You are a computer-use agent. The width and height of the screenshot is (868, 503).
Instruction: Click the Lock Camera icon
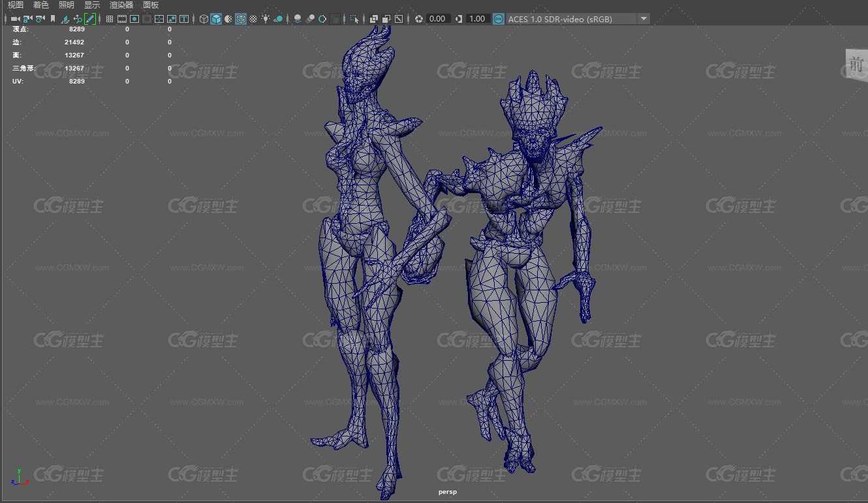[27, 19]
